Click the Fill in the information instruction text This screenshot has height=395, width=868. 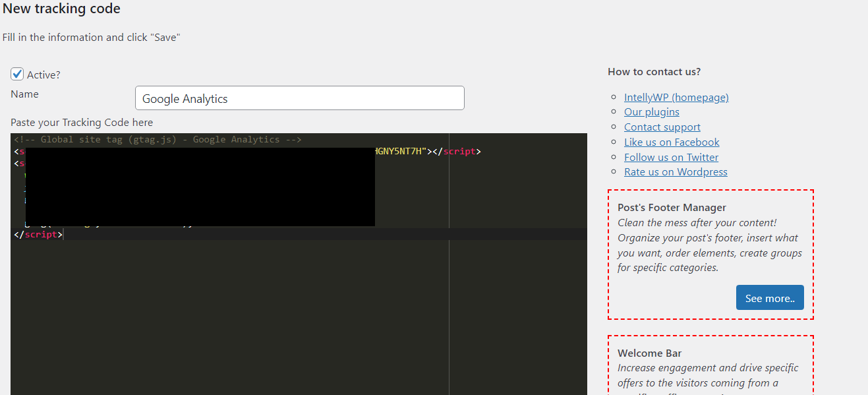[91, 37]
